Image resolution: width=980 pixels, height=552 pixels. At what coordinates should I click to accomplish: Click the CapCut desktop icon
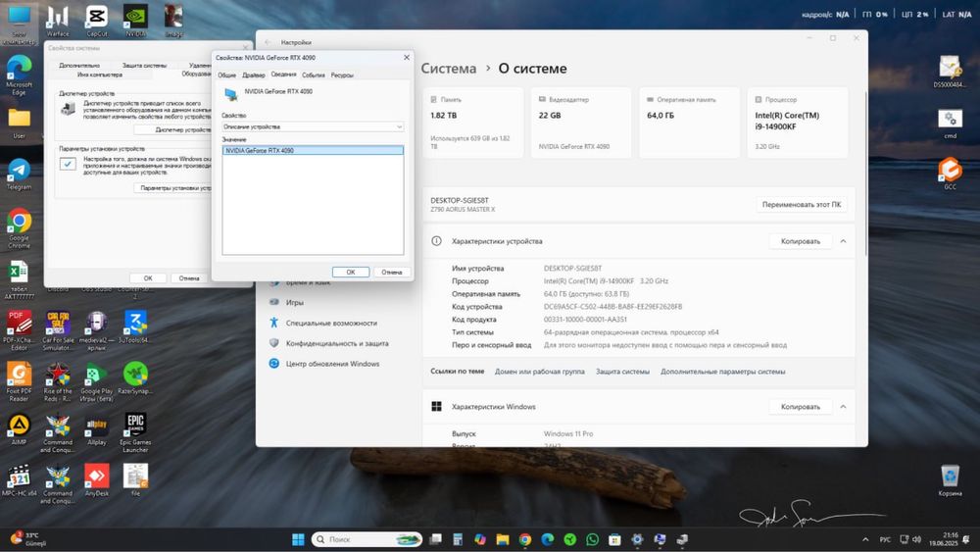click(x=96, y=17)
